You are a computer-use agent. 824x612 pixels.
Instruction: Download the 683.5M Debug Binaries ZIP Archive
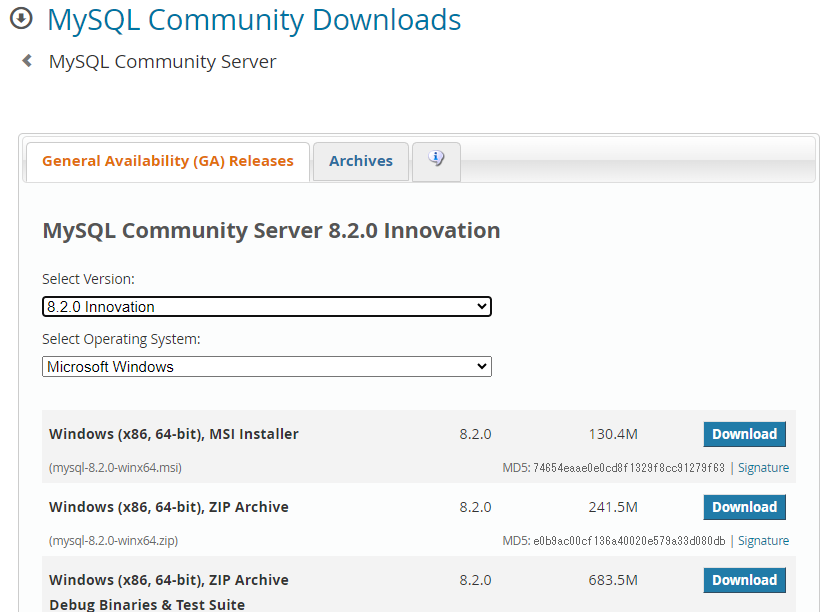point(744,580)
